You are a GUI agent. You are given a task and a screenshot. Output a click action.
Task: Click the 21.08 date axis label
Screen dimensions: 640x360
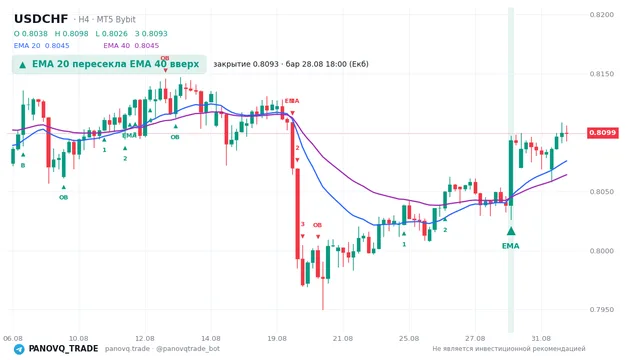pos(343,338)
